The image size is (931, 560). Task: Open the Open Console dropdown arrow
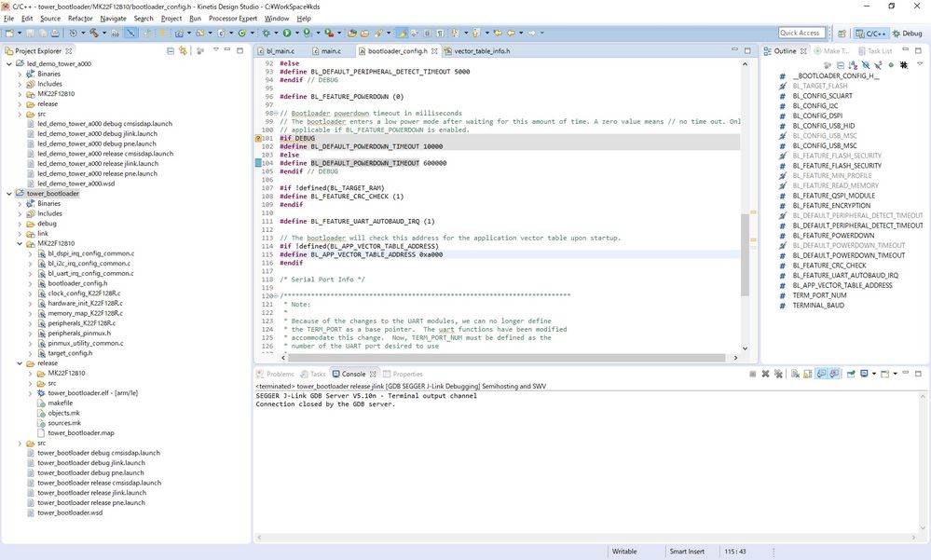[895, 374]
